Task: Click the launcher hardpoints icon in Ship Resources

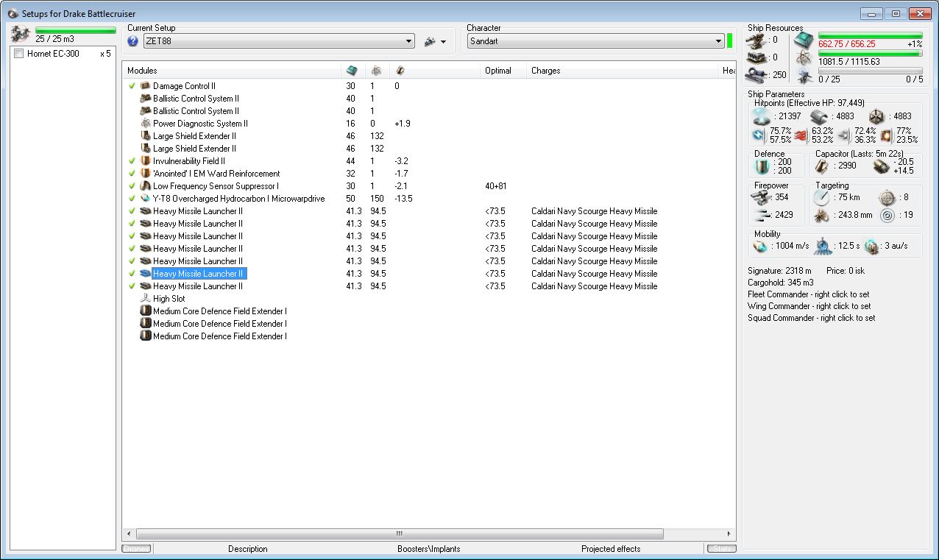Action: (757, 57)
